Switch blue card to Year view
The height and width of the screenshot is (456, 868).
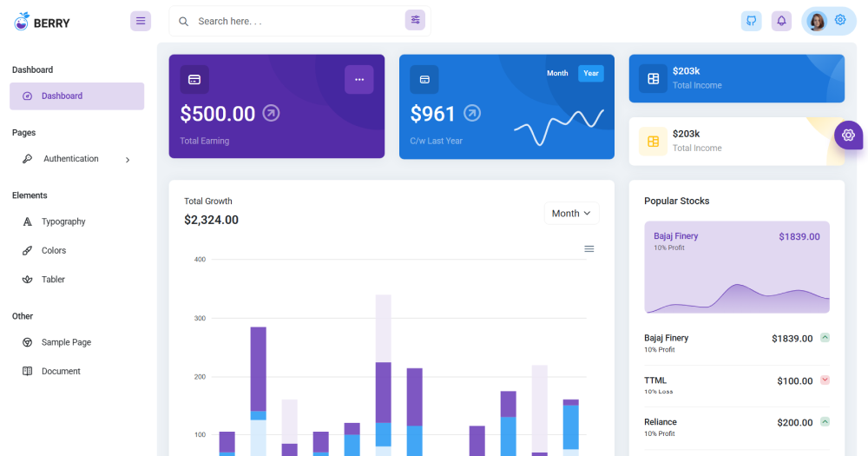tap(590, 73)
